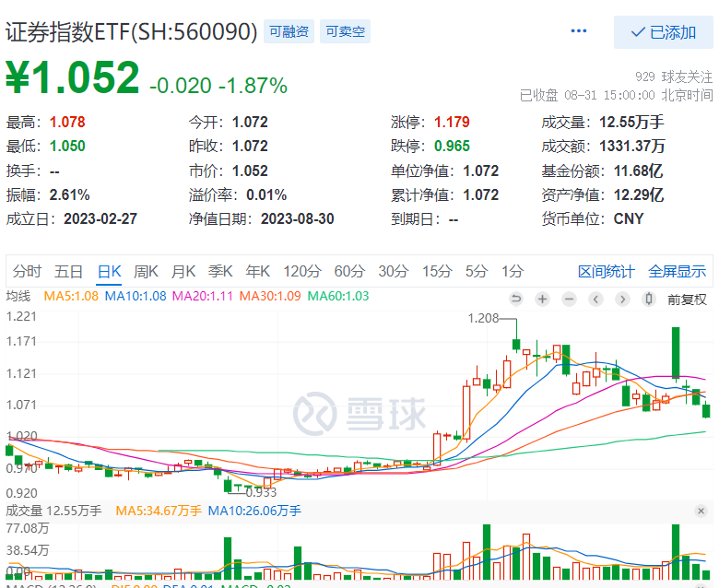Image resolution: width=719 pixels, height=588 pixels.
Task: Select the 日K chart tab
Action: click(109, 271)
